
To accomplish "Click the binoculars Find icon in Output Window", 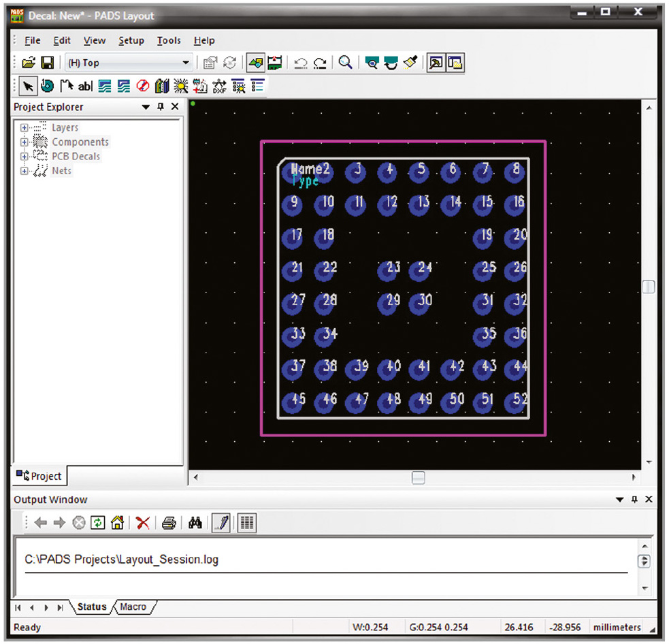I will click(x=195, y=523).
